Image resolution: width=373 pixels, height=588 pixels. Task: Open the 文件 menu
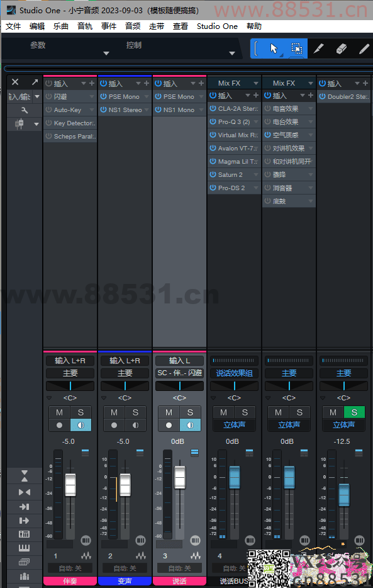(x=13, y=26)
